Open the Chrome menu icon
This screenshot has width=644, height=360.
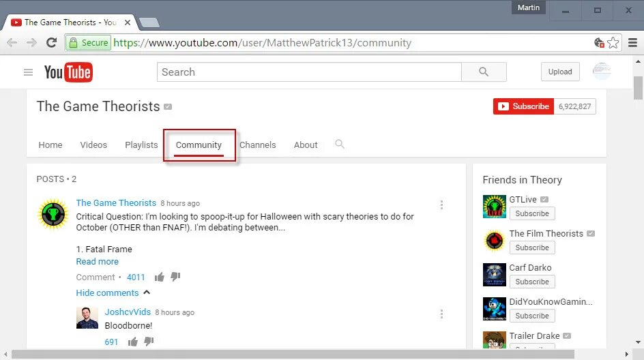(633, 42)
